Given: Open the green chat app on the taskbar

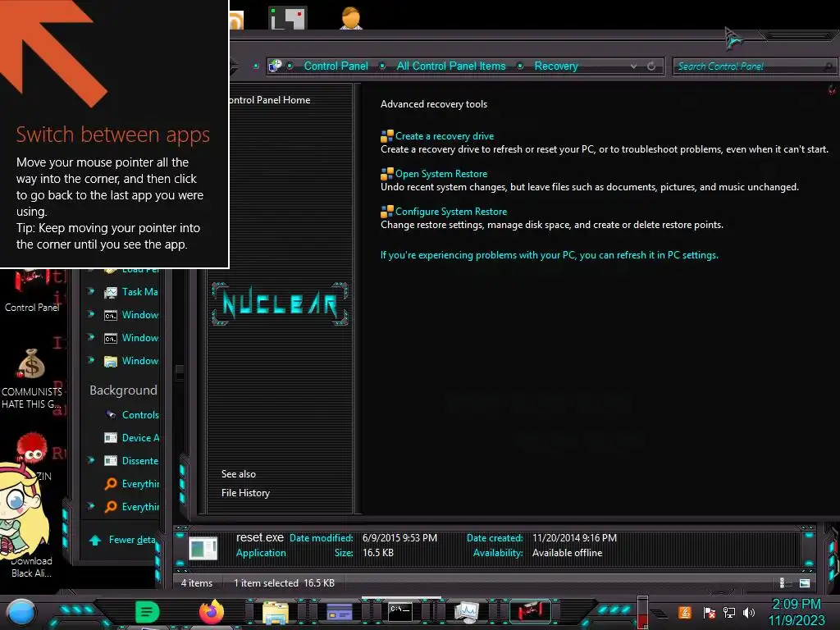Looking at the screenshot, I should 147,612.
